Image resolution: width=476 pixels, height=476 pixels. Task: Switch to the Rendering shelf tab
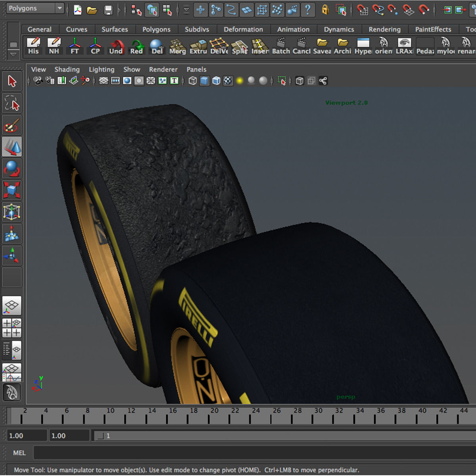384,29
